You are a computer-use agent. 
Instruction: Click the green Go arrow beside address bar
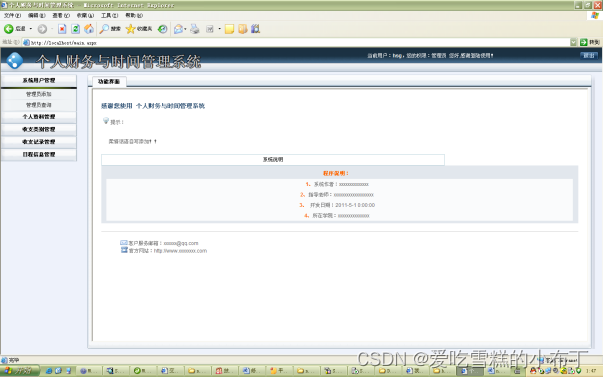coord(584,42)
